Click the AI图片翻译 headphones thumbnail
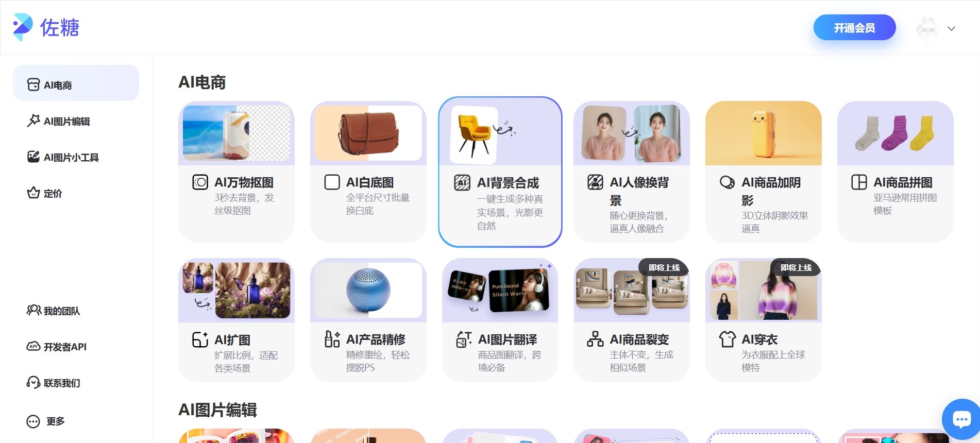This screenshot has height=443, width=980. 500,291
